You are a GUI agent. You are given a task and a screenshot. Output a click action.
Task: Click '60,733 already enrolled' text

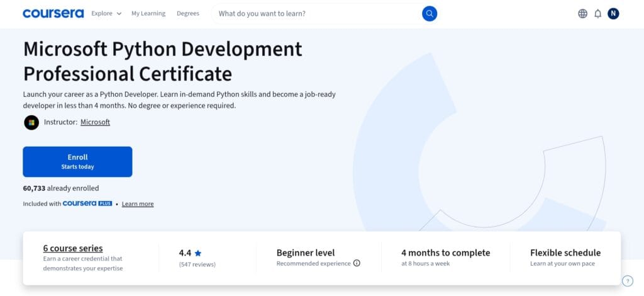(x=61, y=188)
